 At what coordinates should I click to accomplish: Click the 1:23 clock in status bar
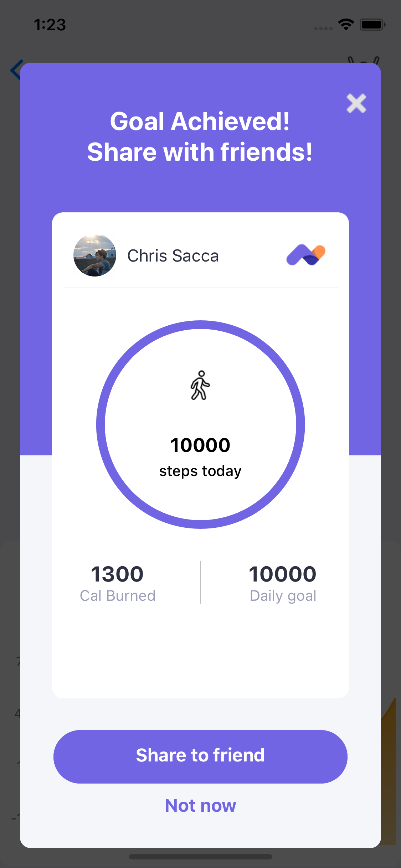(50, 25)
